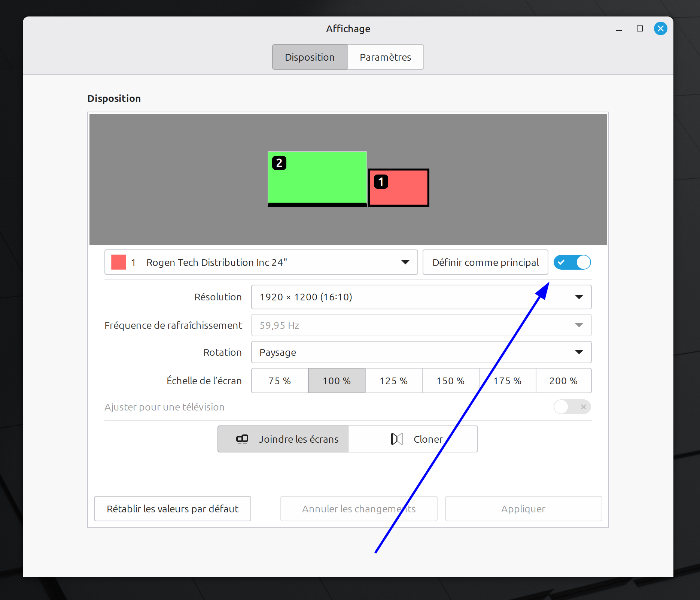Open the Résolution dropdown
Image resolution: width=700 pixels, height=600 pixels.
(421, 297)
